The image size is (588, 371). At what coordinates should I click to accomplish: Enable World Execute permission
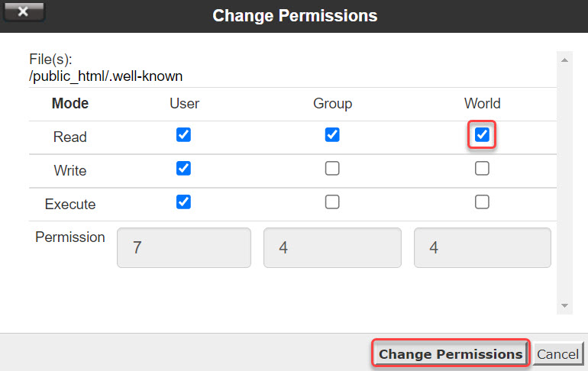click(x=482, y=202)
